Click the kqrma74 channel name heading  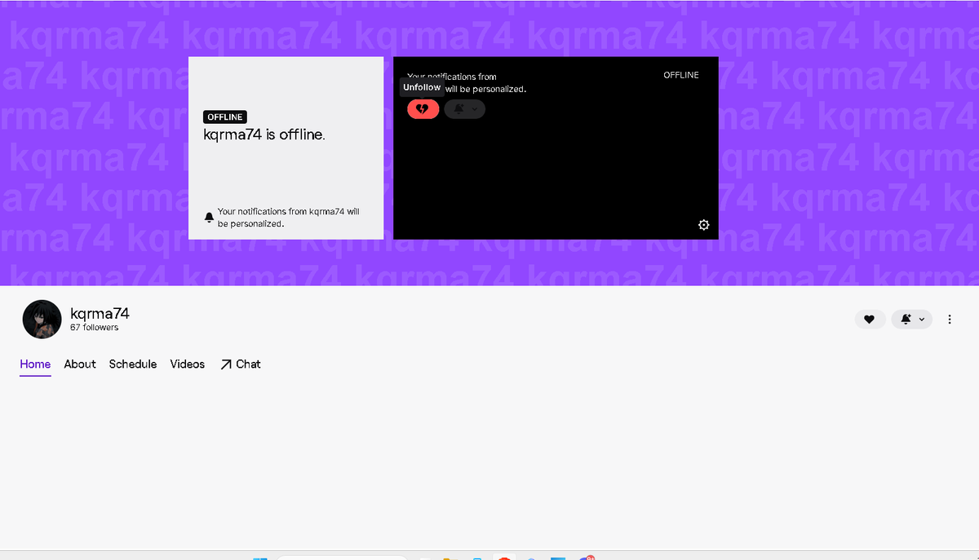pos(100,313)
